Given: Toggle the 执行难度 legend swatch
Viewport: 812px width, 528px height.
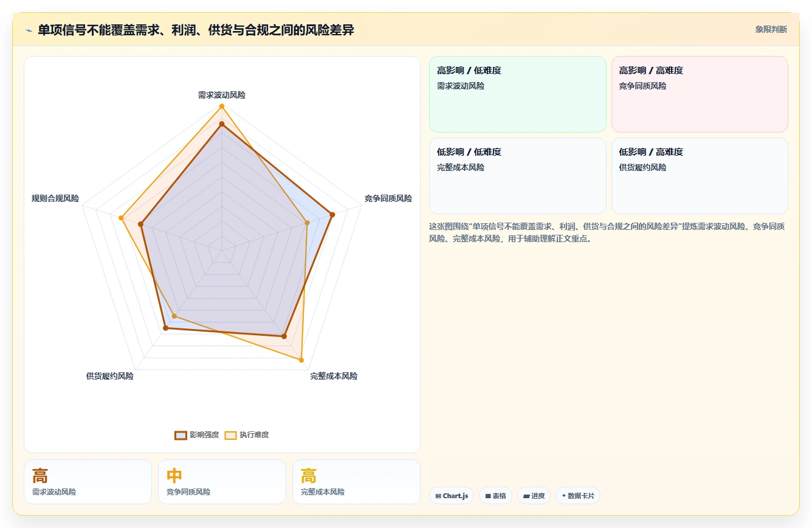Looking at the screenshot, I should coord(230,435).
